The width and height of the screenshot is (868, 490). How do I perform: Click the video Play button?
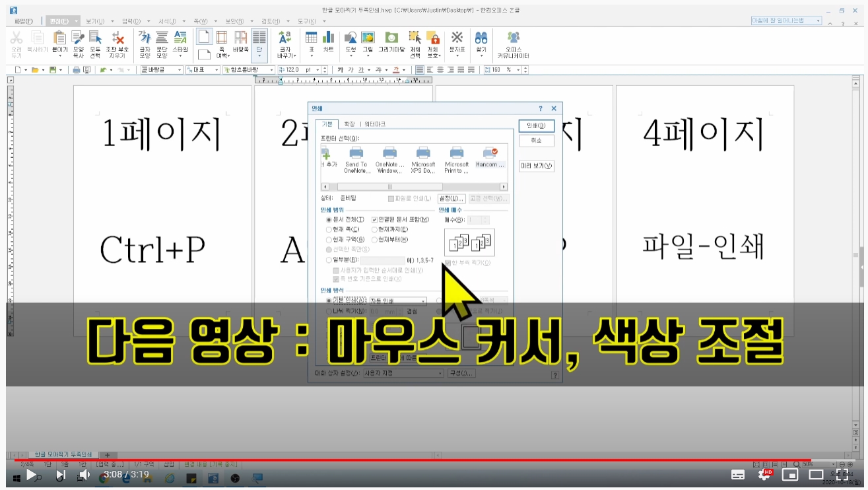[x=30, y=474]
